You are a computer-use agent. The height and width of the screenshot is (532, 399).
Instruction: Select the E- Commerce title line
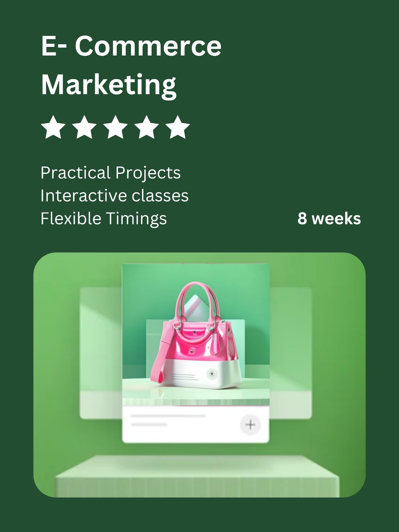click(x=131, y=46)
